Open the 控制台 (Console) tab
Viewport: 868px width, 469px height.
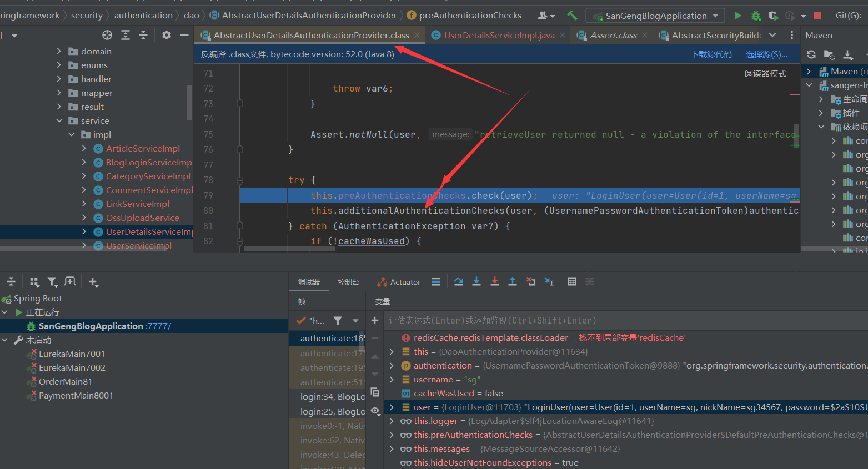point(348,282)
